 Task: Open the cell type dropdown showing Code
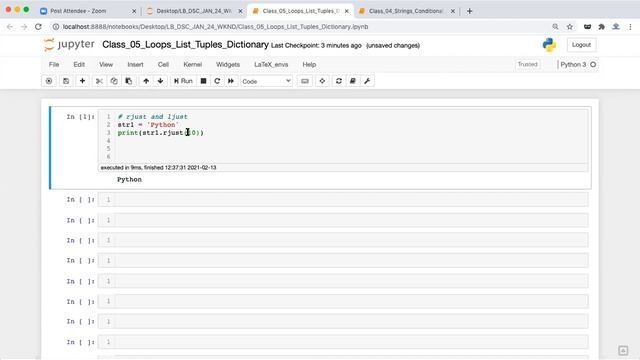click(267, 81)
